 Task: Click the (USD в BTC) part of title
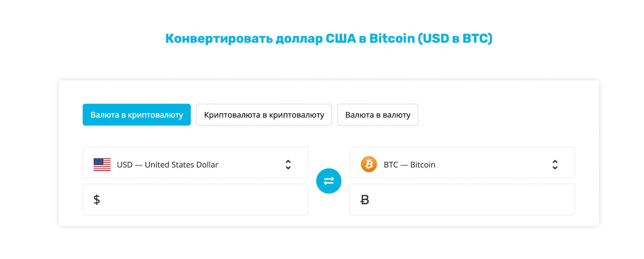pyautogui.click(x=455, y=38)
